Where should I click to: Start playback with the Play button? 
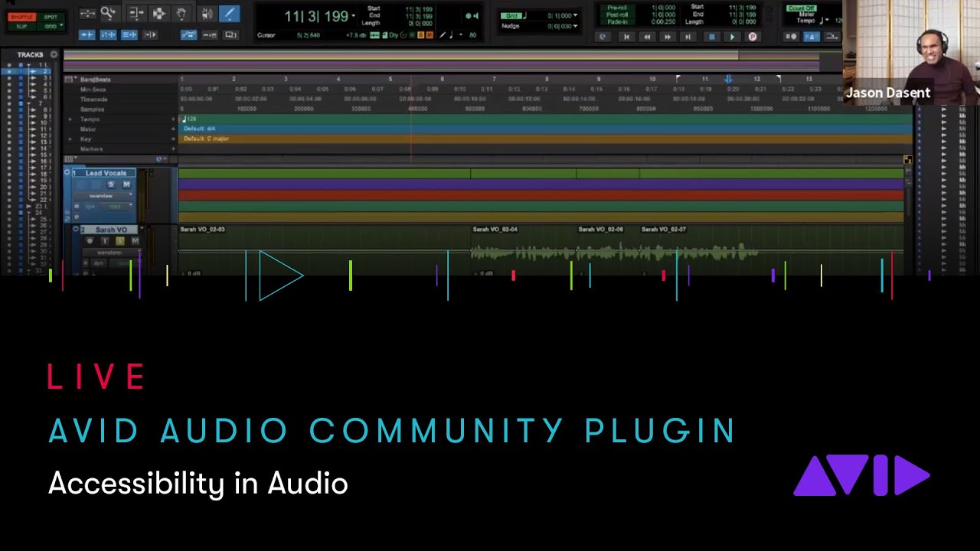click(732, 37)
